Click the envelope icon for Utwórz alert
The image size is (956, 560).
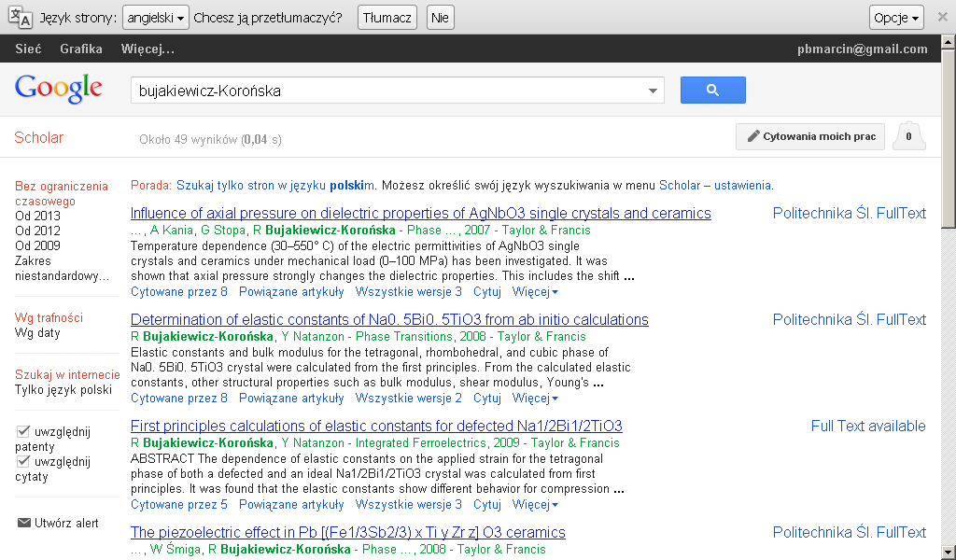coord(23,523)
